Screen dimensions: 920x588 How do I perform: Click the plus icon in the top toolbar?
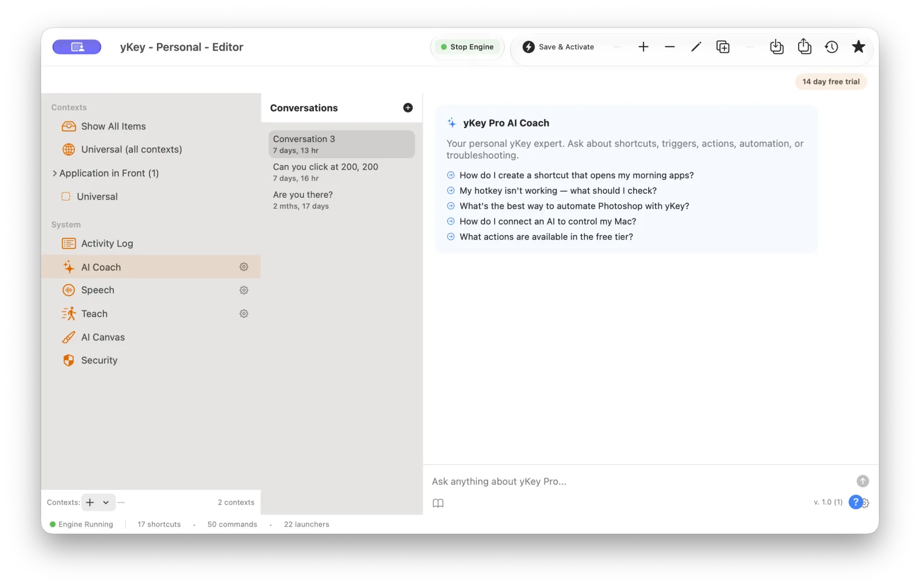click(643, 47)
